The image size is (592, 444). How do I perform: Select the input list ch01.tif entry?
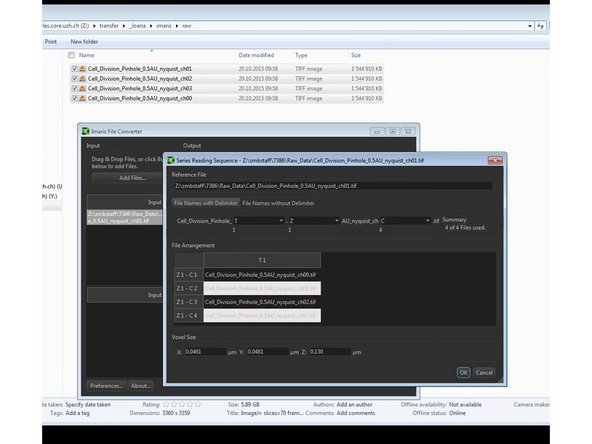pyautogui.click(x=125, y=217)
